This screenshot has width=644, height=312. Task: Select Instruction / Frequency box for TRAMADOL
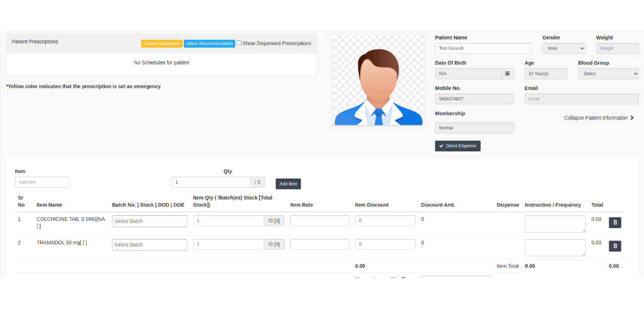pos(554,248)
